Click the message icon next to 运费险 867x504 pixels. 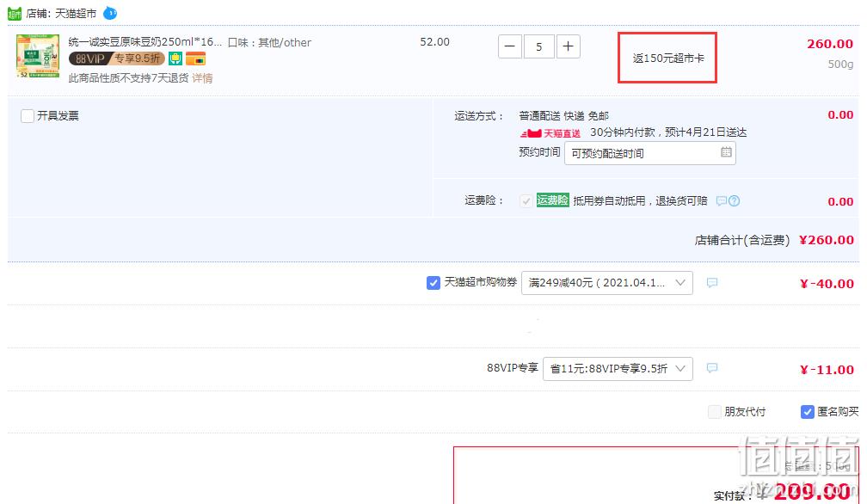pos(721,200)
